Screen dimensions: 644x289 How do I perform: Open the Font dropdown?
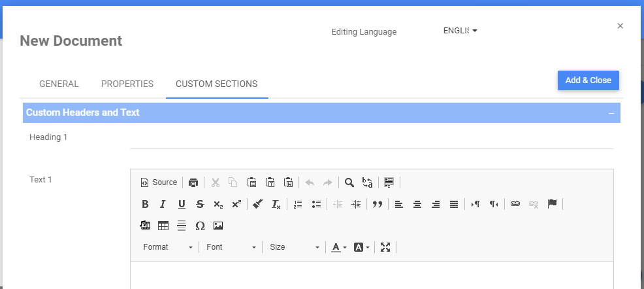click(x=231, y=247)
